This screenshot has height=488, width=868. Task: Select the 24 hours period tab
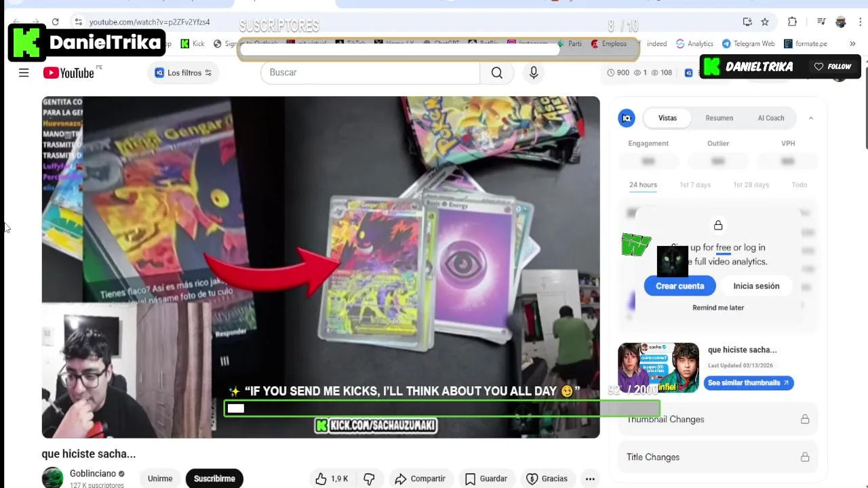643,185
